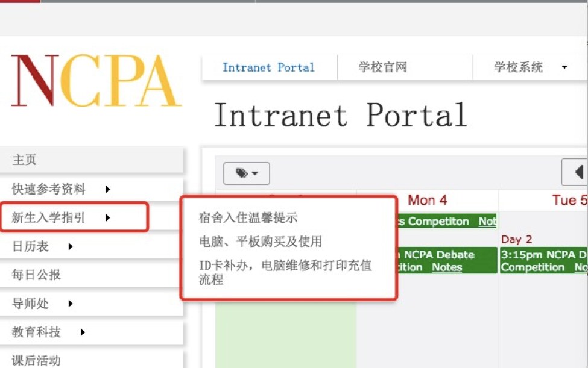Screen dimensions: 588x368
Task: Choose 电脑、平板购买及使用 from the submenu
Action: point(261,242)
